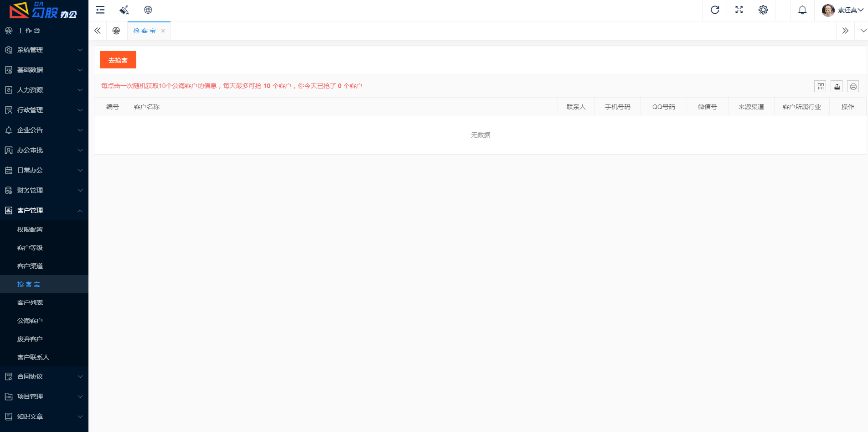Image resolution: width=868 pixels, height=432 pixels.
Task: Open 公海客户 submenu item
Action: point(44,321)
